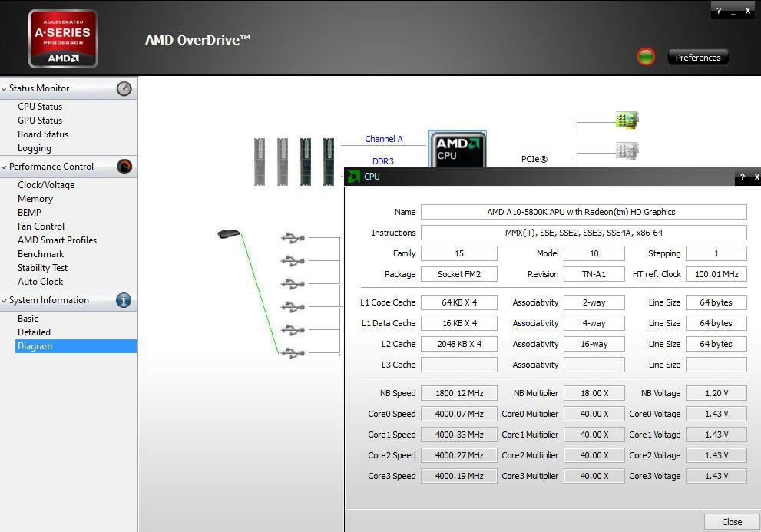Screen dimensions: 761x532
Task: Click Close in the CPU dialog
Action: tap(731, 522)
